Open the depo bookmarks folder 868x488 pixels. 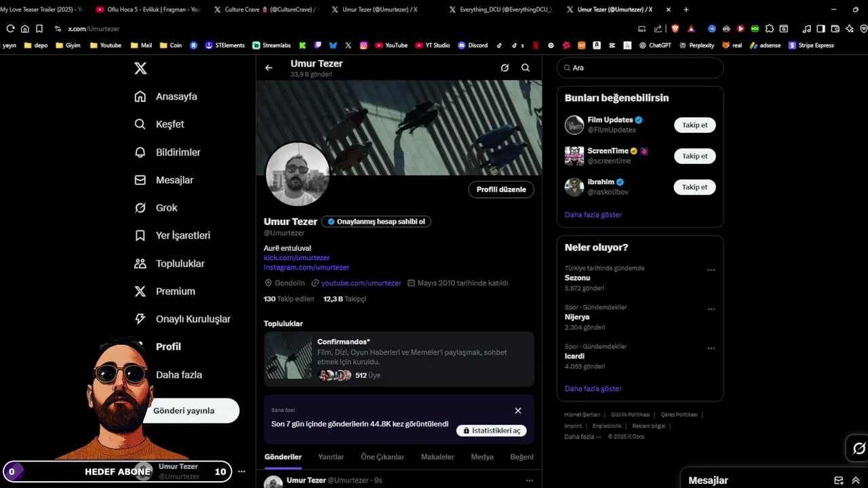pyautogui.click(x=36, y=45)
